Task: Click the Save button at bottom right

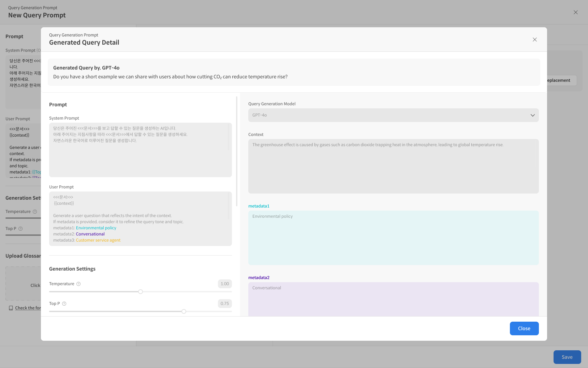Action: tap(567, 357)
